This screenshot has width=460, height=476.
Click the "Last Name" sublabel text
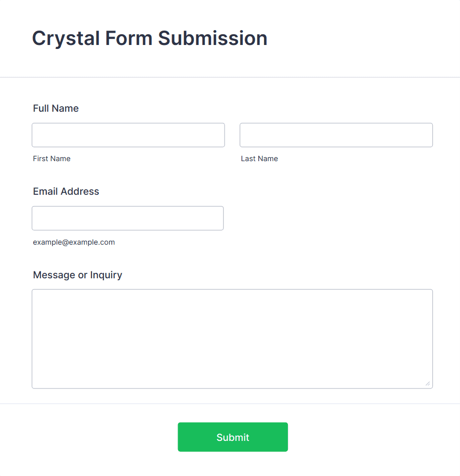point(259,159)
